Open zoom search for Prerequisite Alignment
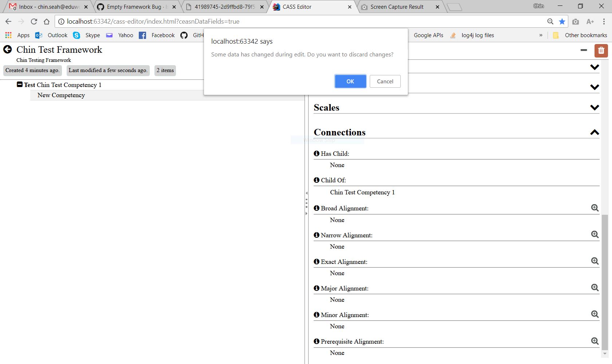612x364 pixels. coord(595,341)
